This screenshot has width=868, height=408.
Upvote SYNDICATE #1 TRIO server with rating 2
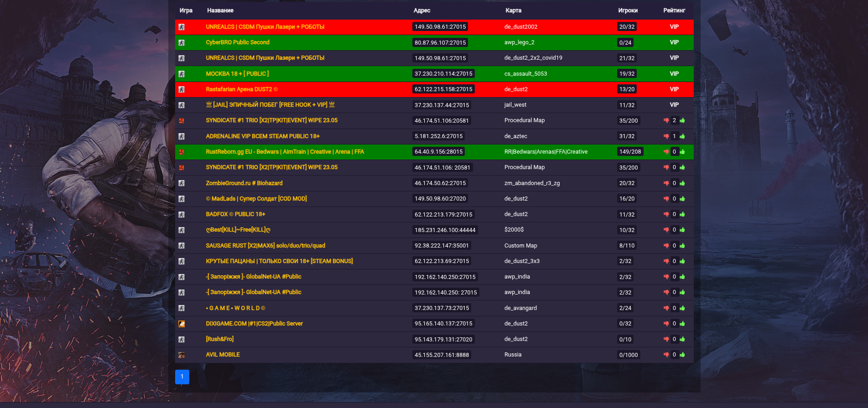click(x=682, y=120)
